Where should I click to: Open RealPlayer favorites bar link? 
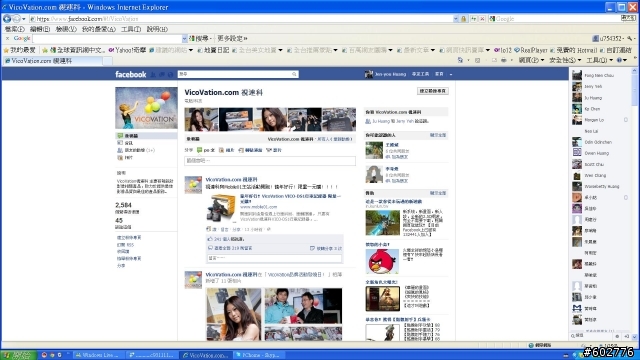[531, 50]
